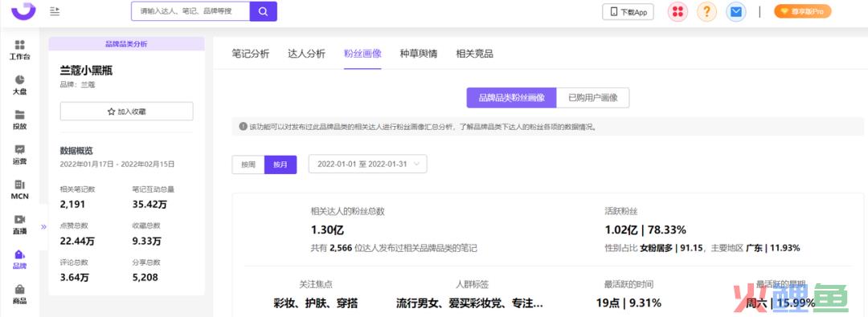Click the 相关笔记数 value 2,191

[x=72, y=204]
